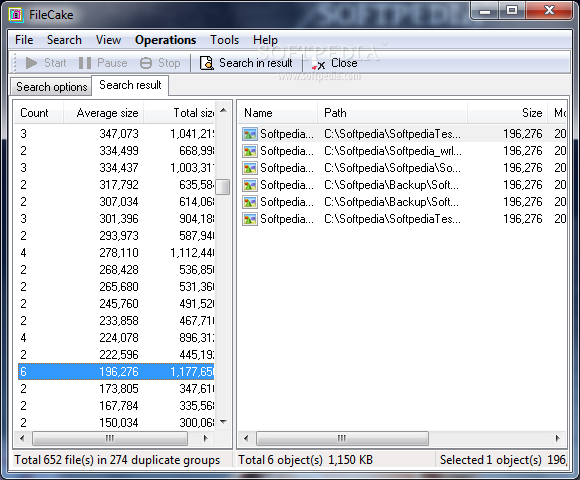This screenshot has height=480, width=580.
Task: Sort groups by Count column header
Action: pos(38,113)
